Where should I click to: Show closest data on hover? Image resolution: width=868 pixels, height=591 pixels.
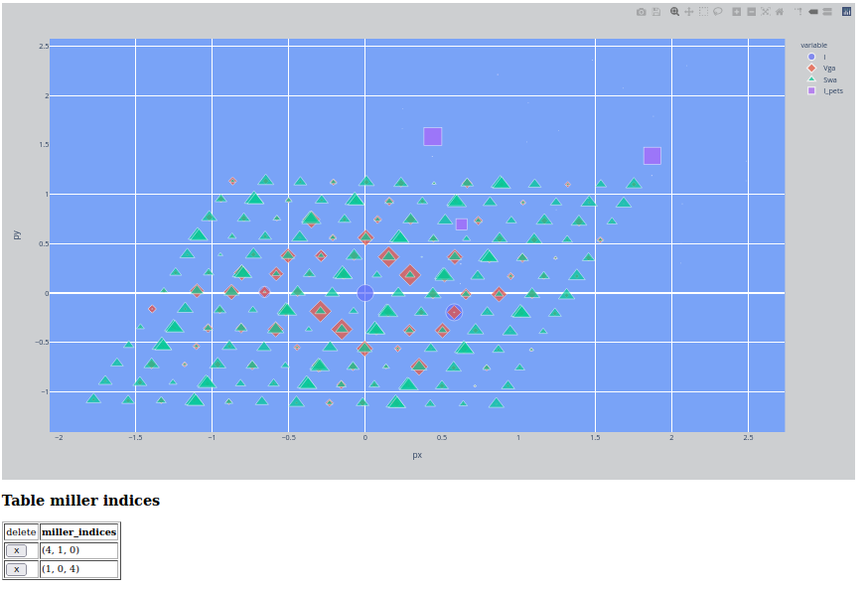click(813, 12)
